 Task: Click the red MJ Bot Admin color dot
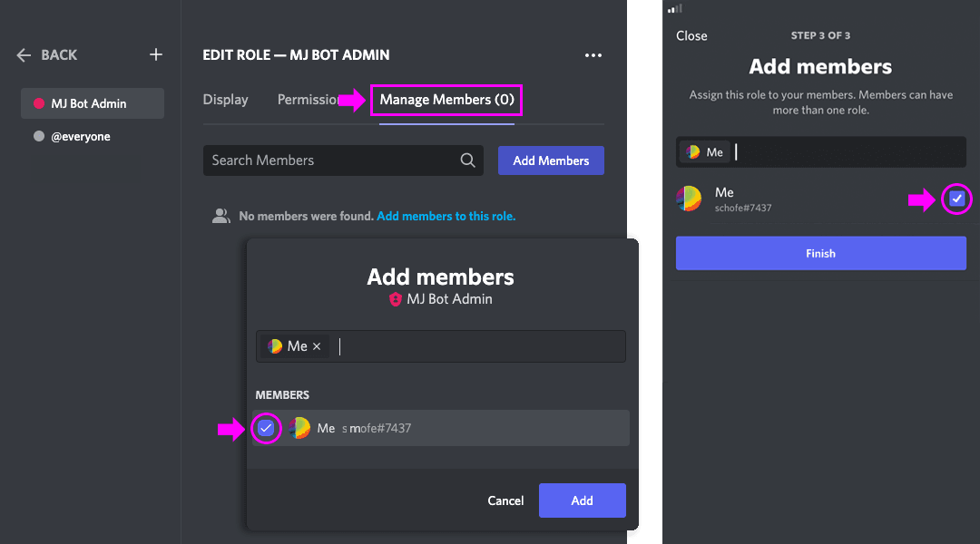tap(39, 103)
